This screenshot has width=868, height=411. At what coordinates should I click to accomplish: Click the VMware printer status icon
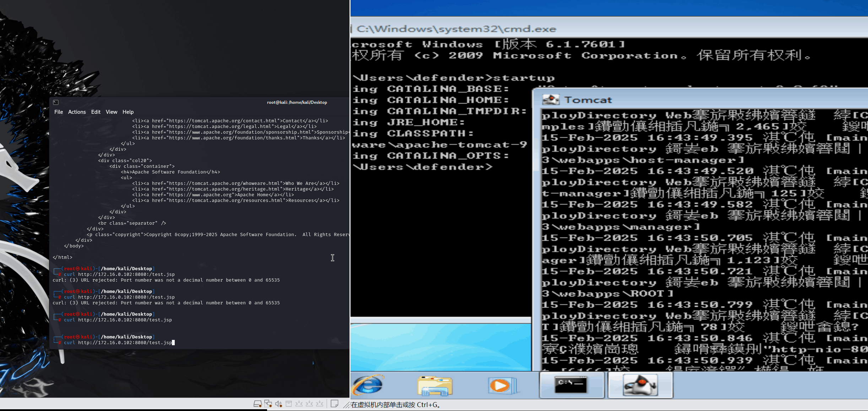[289, 404]
